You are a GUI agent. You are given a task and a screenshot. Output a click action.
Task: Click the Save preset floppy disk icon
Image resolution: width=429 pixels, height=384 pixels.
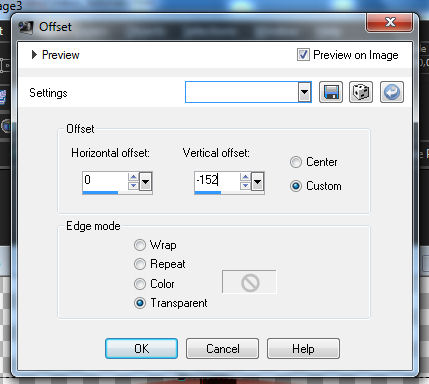click(x=331, y=92)
